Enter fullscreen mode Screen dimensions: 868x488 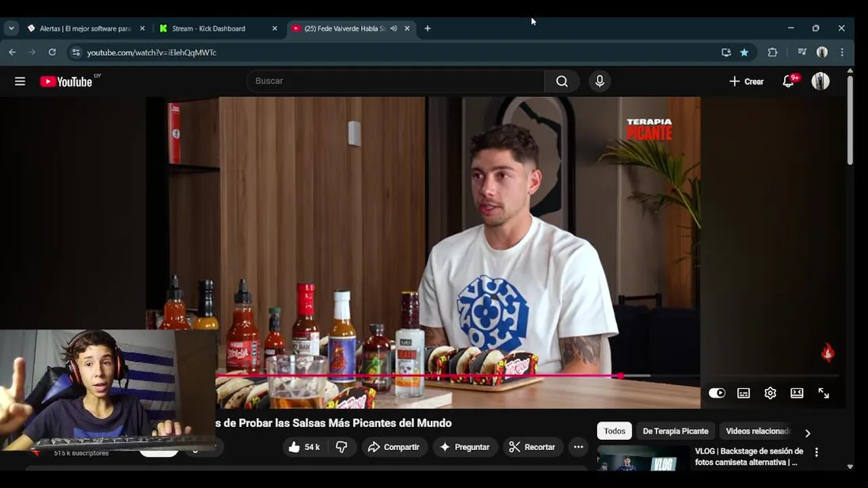tap(823, 393)
